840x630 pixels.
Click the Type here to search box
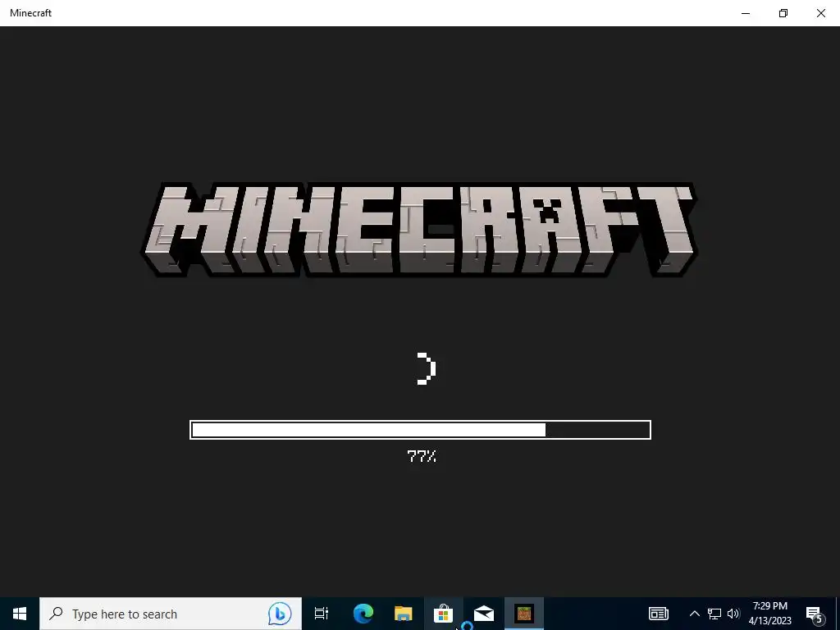(171, 614)
